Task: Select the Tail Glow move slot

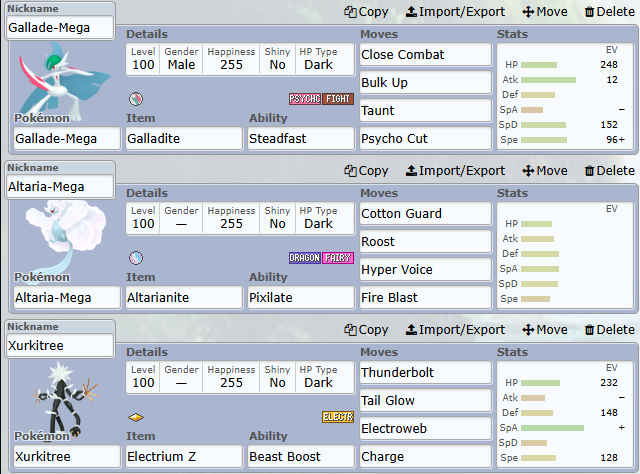Action: (x=426, y=401)
